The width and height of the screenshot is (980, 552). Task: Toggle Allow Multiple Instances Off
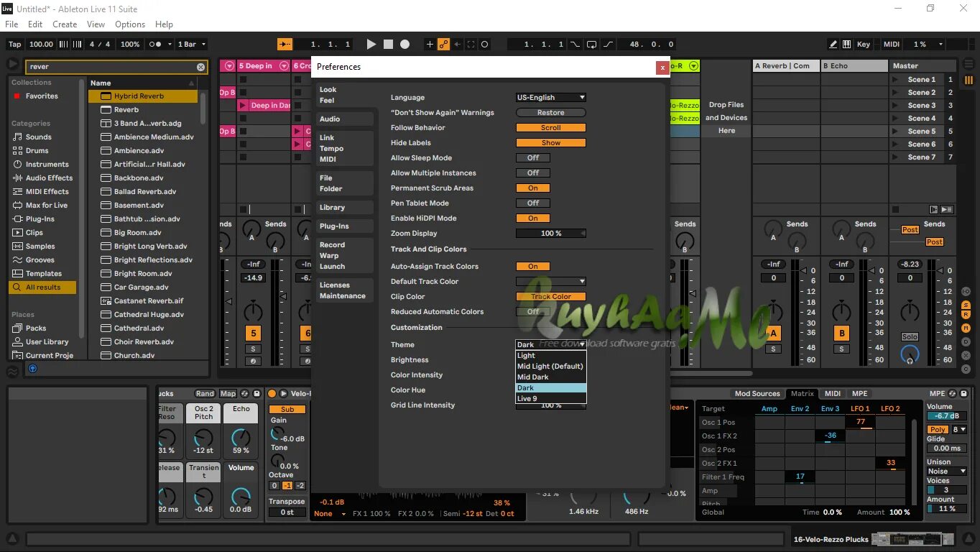coord(533,173)
